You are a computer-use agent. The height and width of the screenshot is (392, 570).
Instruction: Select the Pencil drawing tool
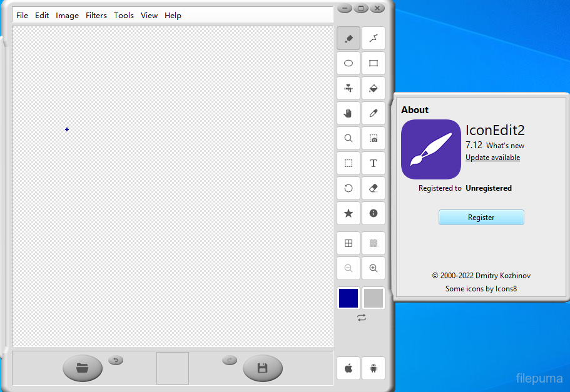(349, 39)
